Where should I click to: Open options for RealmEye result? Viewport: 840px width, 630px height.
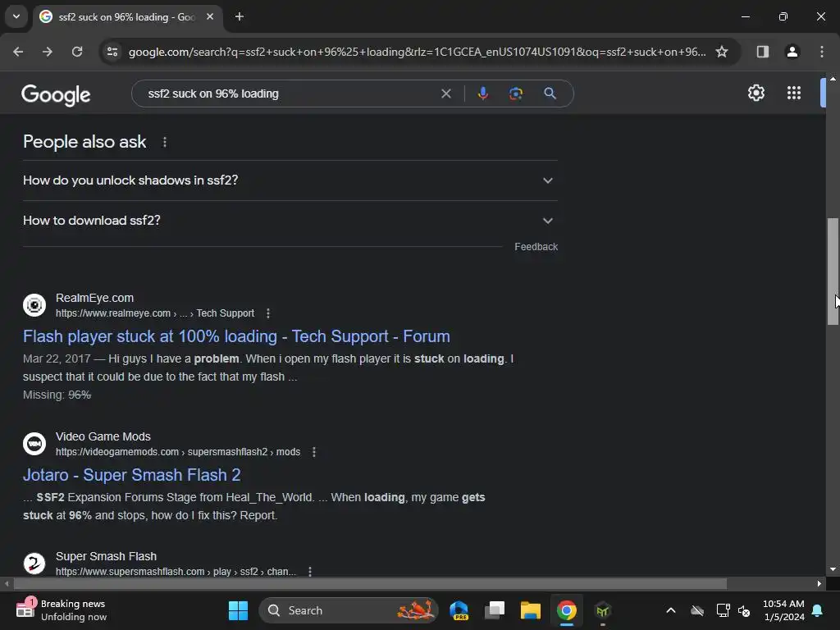pyautogui.click(x=268, y=313)
